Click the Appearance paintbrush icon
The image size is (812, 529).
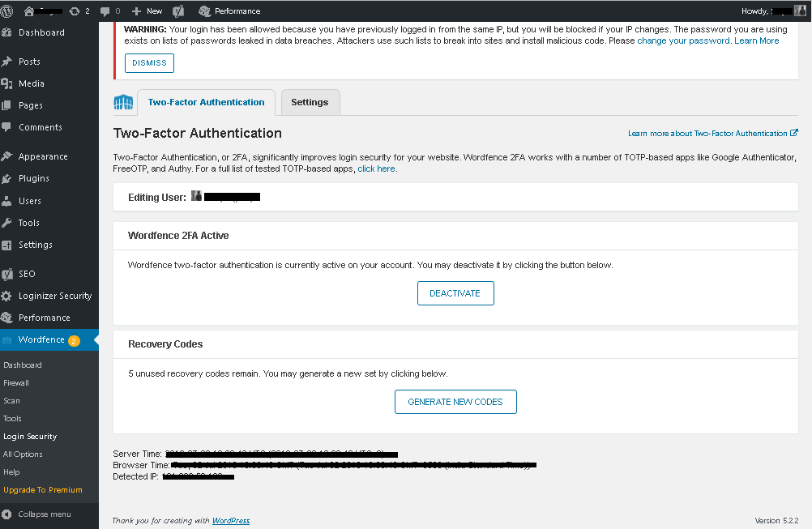pos(6,156)
